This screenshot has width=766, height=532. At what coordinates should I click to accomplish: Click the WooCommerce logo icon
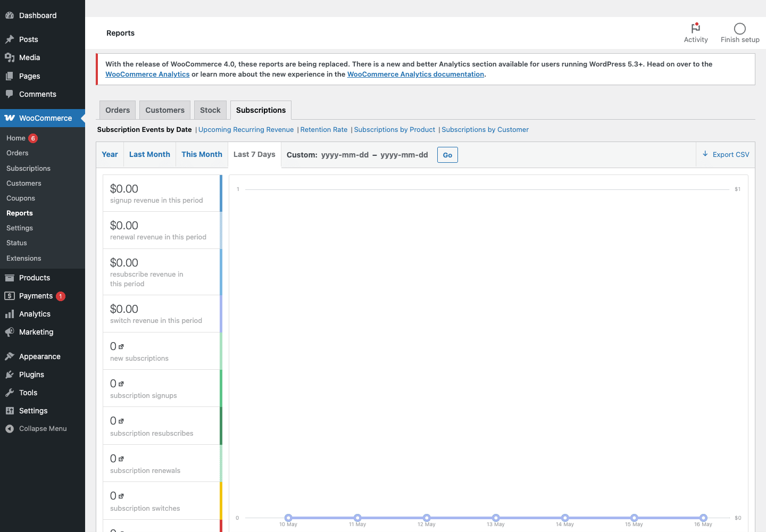[x=10, y=118]
